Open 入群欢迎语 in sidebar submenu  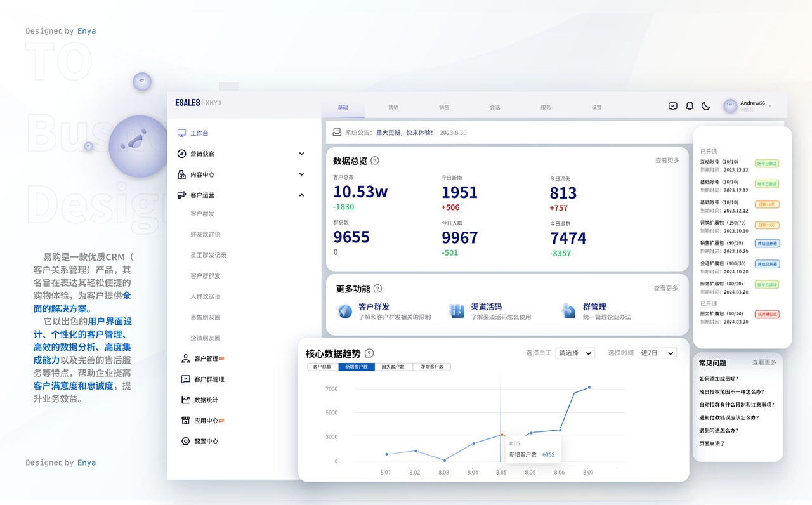(x=206, y=296)
